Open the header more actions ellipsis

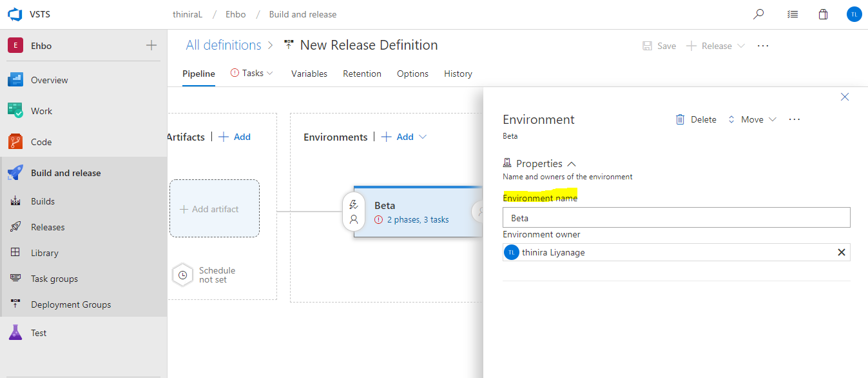point(763,46)
